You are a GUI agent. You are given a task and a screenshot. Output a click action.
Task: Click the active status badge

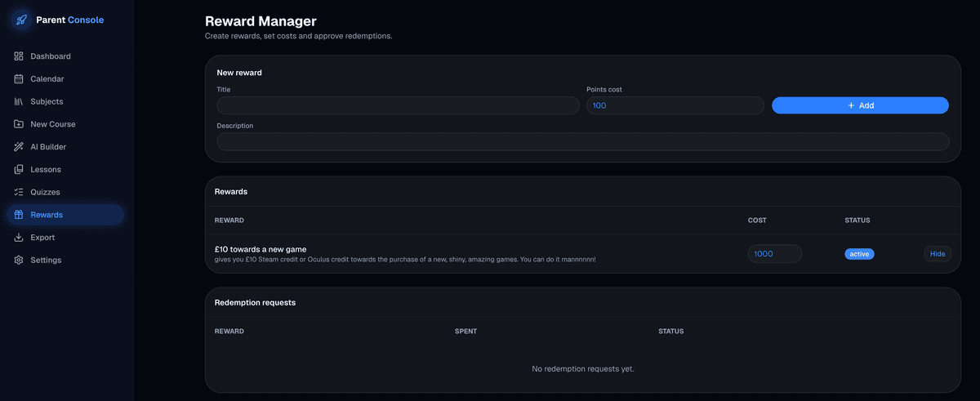pos(859,254)
